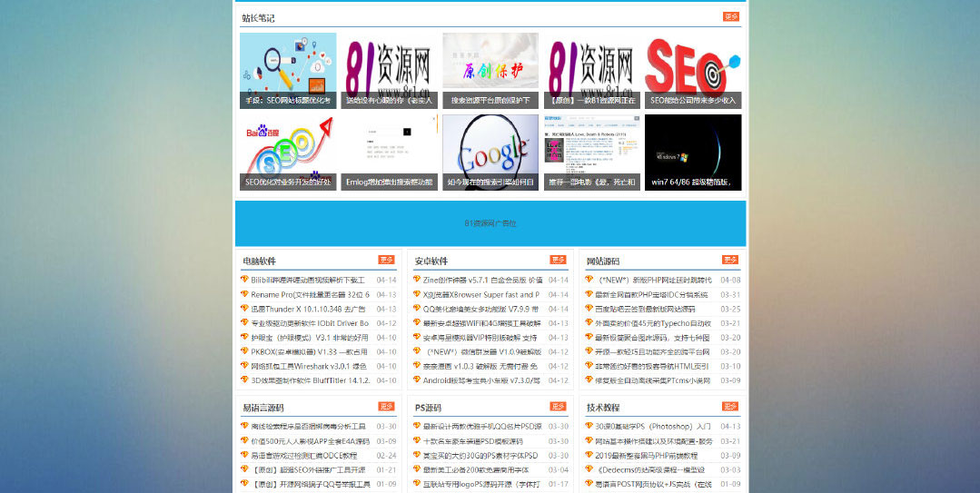
Task: Show more 安卓软件 via 更多 button
Action: click(558, 261)
